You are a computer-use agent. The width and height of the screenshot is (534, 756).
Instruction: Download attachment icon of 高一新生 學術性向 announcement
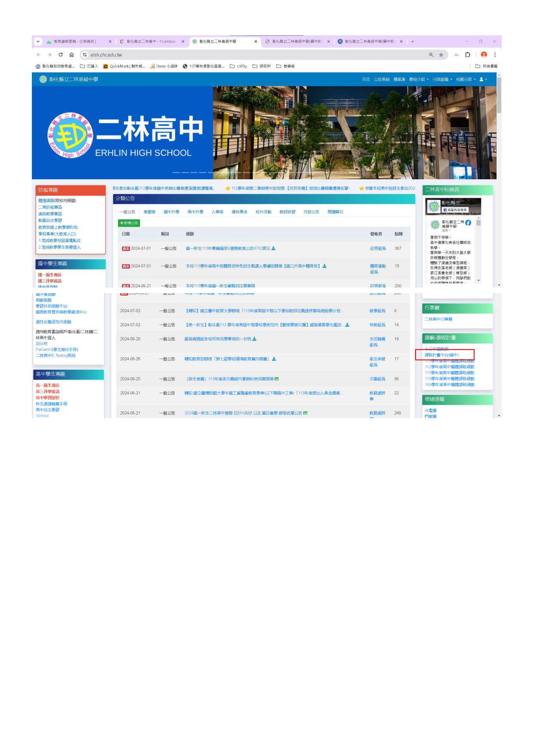click(x=347, y=325)
